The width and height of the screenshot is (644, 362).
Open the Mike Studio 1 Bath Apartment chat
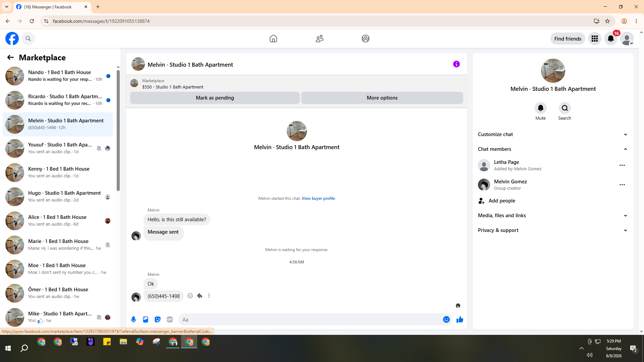pos(58,317)
